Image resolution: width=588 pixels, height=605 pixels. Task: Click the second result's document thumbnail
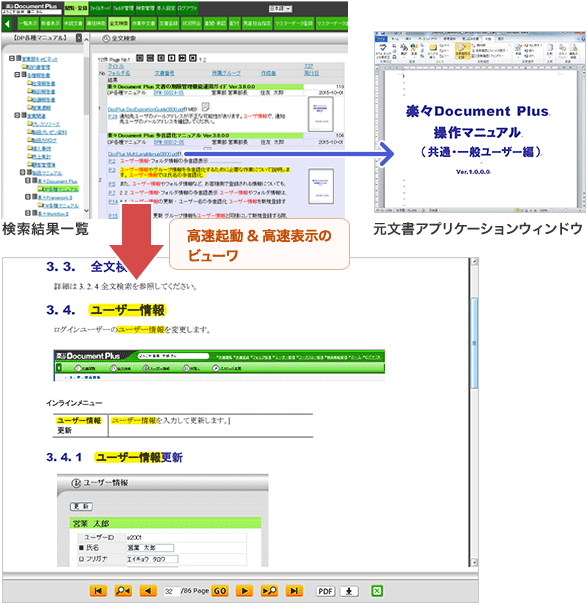pos(321,186)
